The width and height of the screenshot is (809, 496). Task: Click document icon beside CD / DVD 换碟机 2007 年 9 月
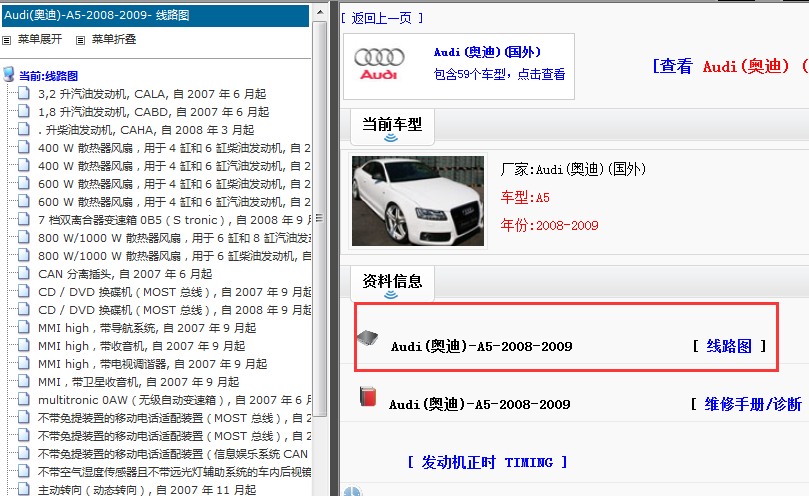24,291
